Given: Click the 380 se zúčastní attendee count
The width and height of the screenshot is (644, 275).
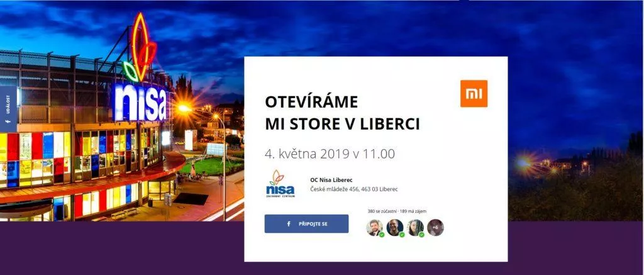Looking at the screenshot, I should click(382, 211).
